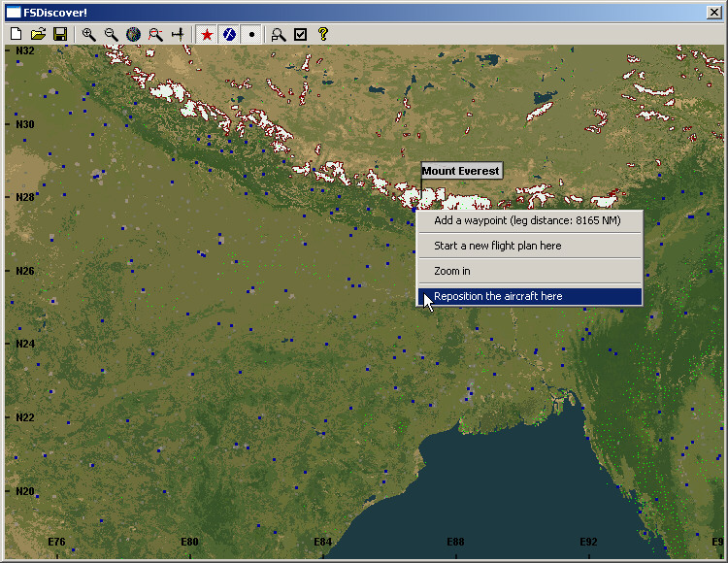The image size is (728, 563).
Task: Center map on aircraft icon
Action: coord(178,34)
